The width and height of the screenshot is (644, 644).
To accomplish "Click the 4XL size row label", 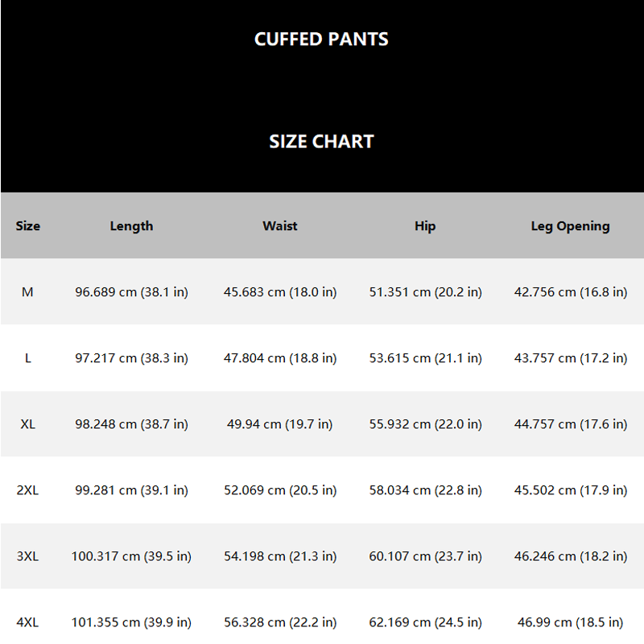I will point(27,622).
